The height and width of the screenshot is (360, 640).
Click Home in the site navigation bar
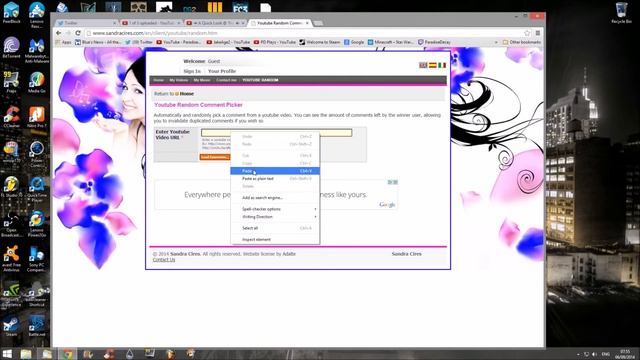coord(158,80)
